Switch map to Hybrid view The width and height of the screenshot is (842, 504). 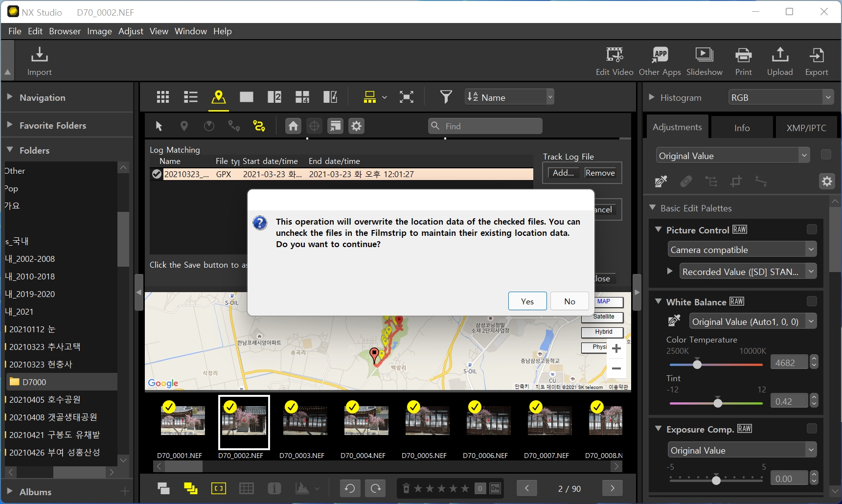tap(602, 332)
